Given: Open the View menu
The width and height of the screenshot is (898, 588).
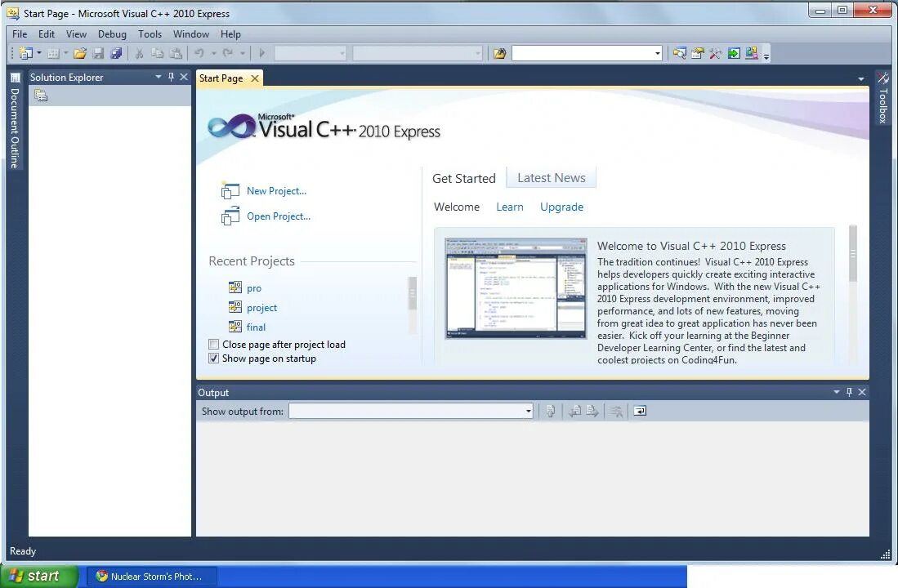Looking at the screenshot, I should (x=76, y=34).
